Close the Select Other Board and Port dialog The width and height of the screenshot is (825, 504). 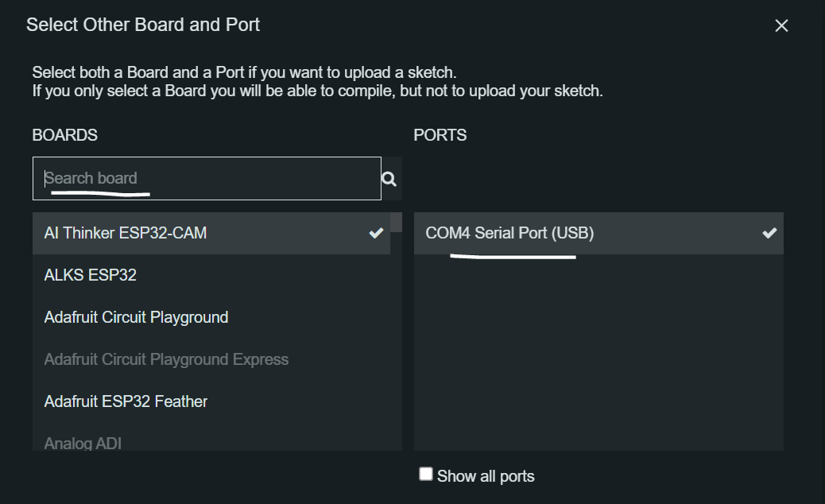[781, 25]
